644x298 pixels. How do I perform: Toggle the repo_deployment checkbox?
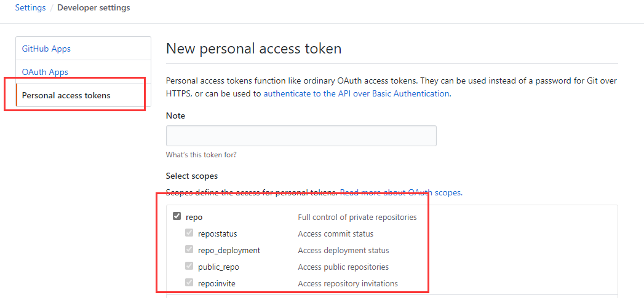coord(189,250)
